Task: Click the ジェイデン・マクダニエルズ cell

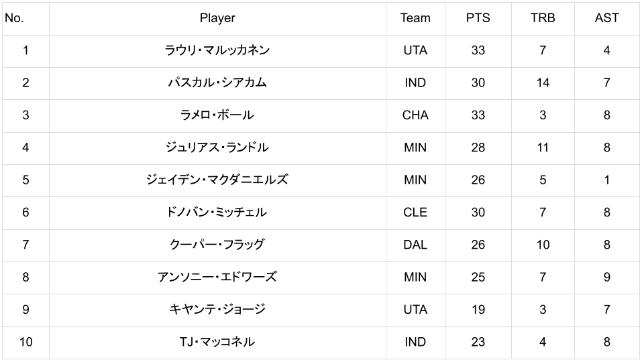Action: point(217,180)
